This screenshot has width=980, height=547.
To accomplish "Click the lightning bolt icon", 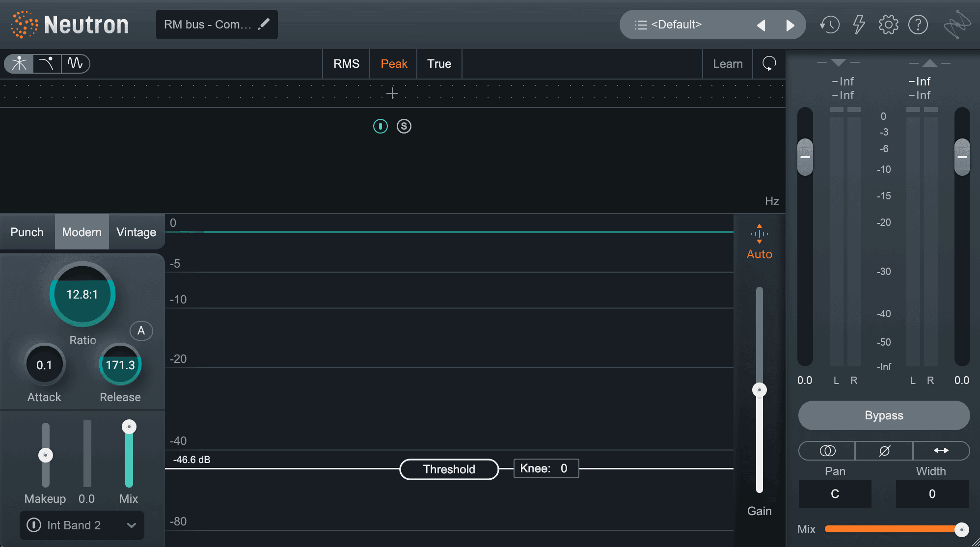I will (859, 25).
